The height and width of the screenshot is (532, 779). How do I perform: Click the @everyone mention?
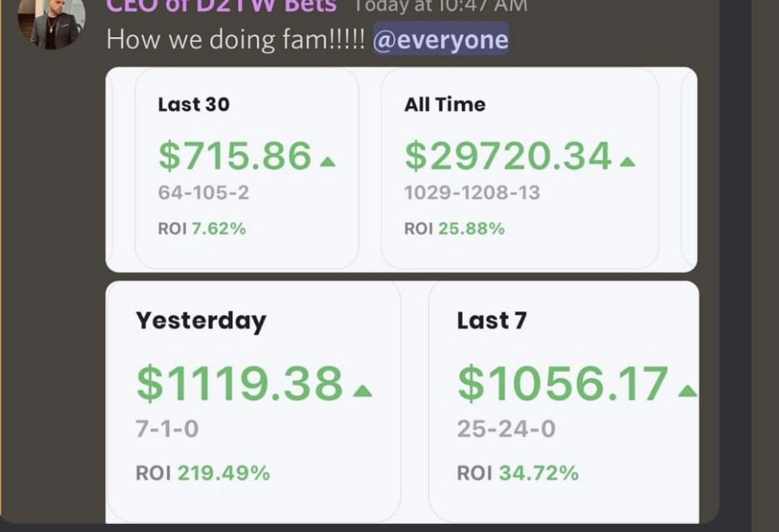[x=440, y=39]
